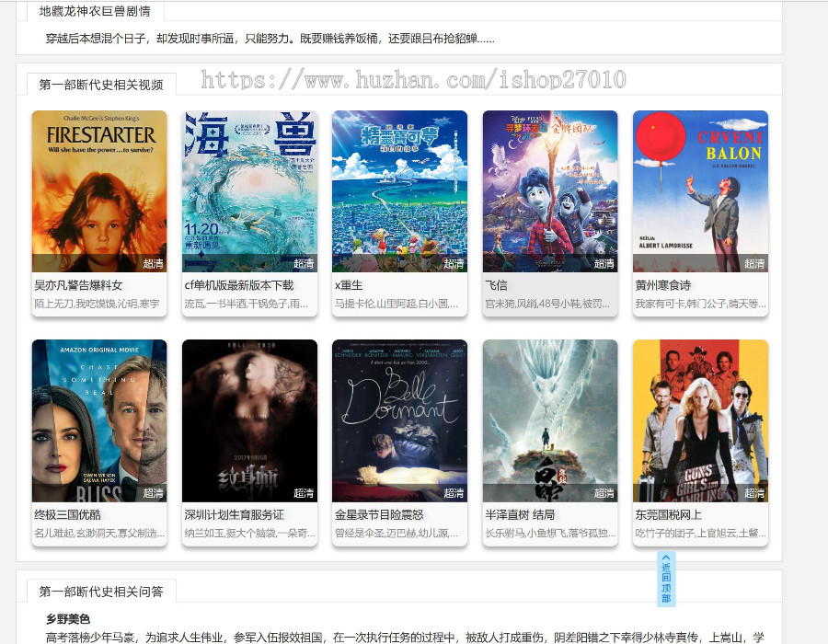Click the 返回顶部 back-to-top button
The height and width of the screenshot is (644, 828).
tap(666, 579)
